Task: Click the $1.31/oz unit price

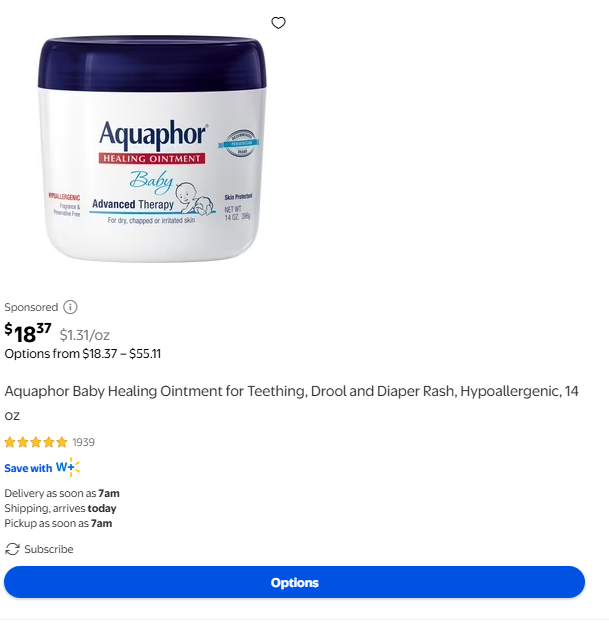Action: tap(85, 335)
